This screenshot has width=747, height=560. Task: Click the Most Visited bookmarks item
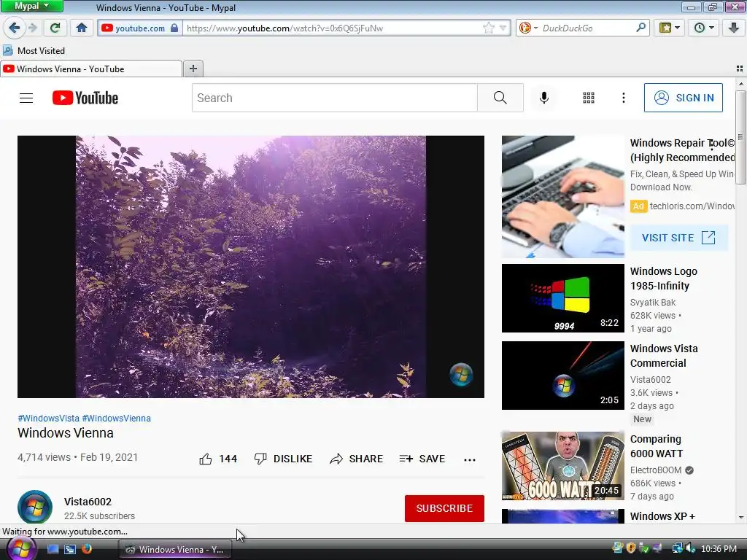(x=34, y=50)
